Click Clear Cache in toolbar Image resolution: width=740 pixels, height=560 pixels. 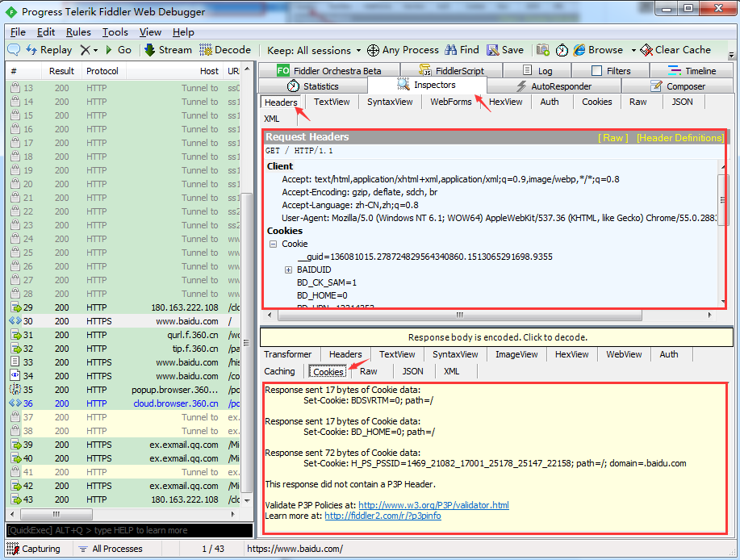pyautogui.click(x=675, y=50)
